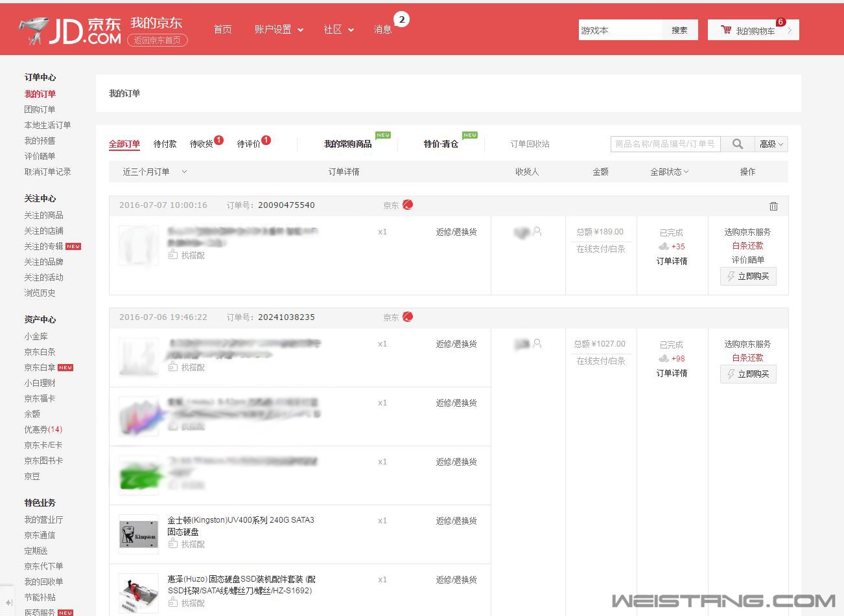Click the header search input field
Viewport: 844px width, 616px height.
coord(620,30)
